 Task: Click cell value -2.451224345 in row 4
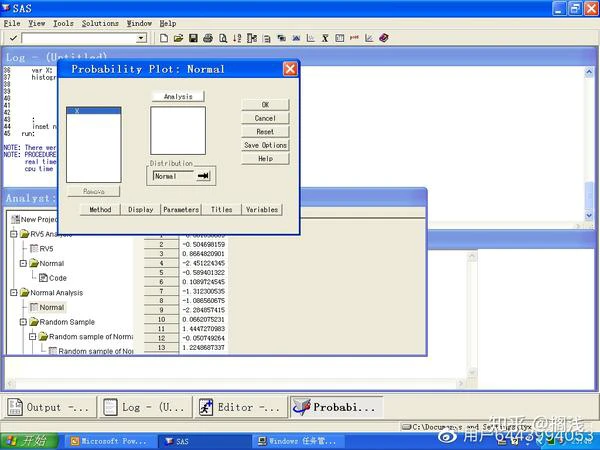click(x=203, y=263)
